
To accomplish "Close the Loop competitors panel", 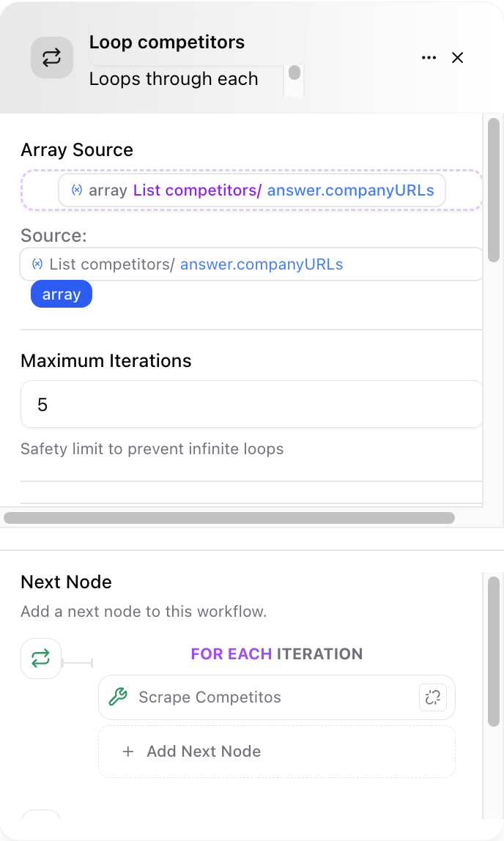I will 457,57.
